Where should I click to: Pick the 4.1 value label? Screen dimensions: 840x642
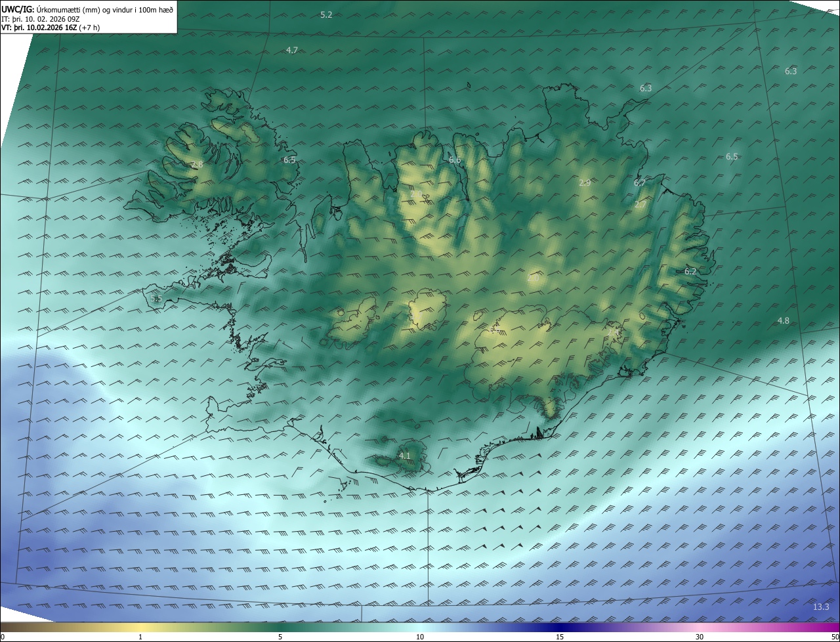[404, 456]
